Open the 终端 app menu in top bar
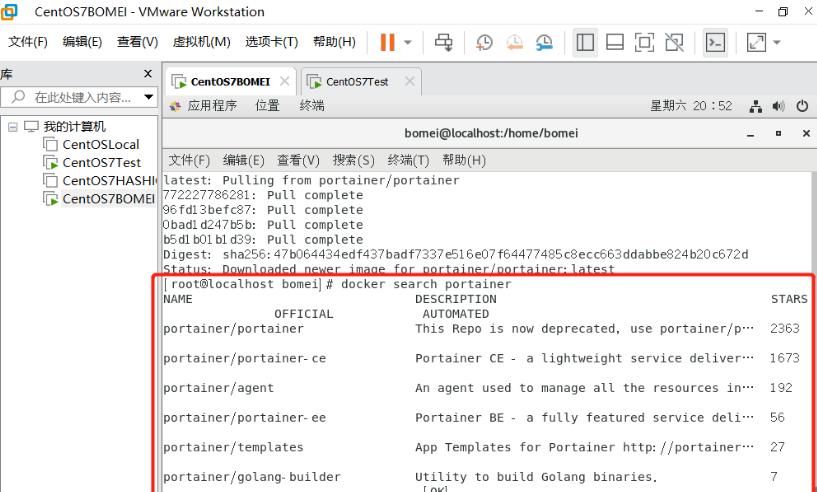Screen dimensions: 817x492 pyautogui.click(x=312, y=106)
